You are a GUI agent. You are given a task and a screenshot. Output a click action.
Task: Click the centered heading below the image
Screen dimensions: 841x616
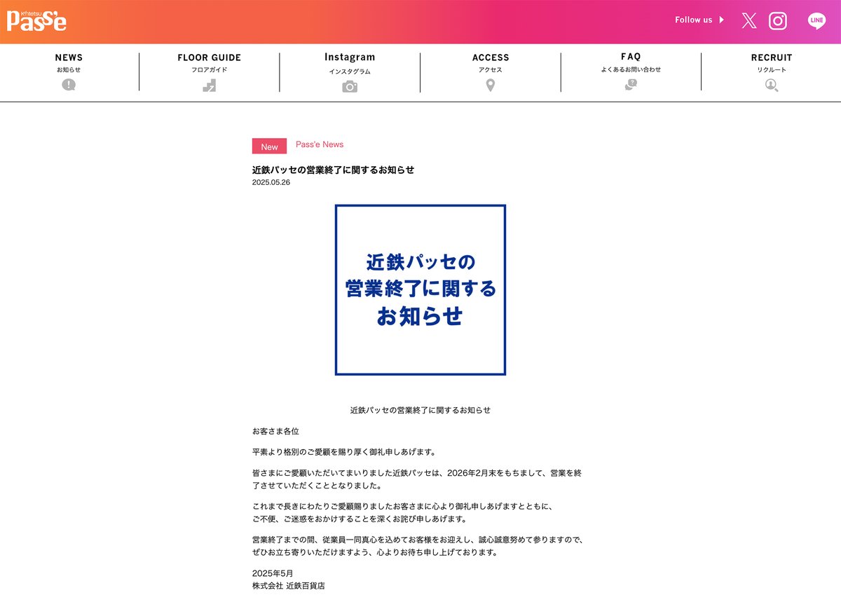point(420,410)
